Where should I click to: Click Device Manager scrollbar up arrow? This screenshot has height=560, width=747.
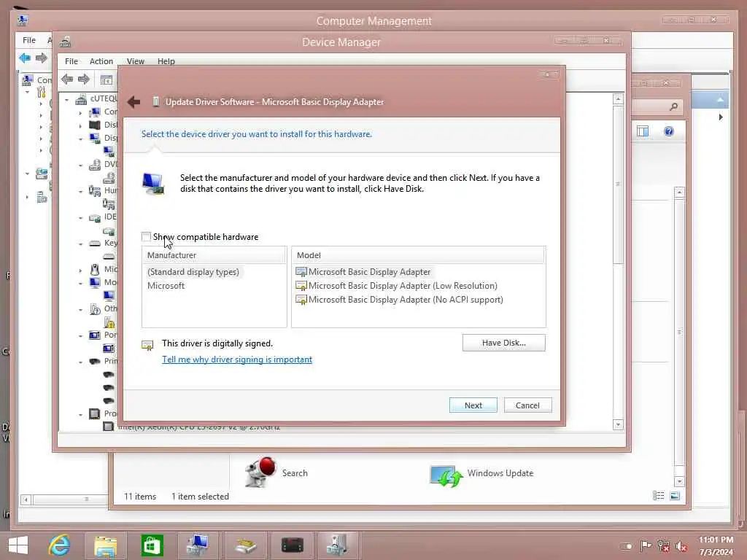(x=618, y=99)
